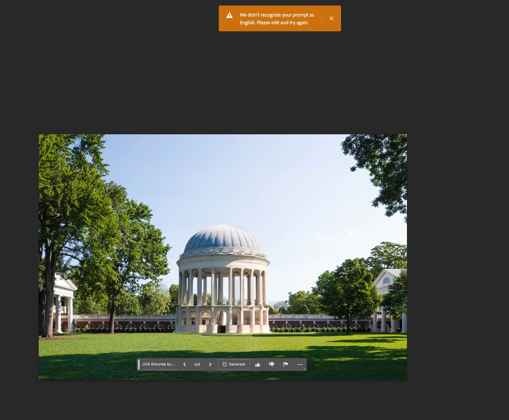This screenshot has height=420, width=509.
Task: Click thumbs down to rate result poor
Action: pyautogui.click(x=272, y=364)
